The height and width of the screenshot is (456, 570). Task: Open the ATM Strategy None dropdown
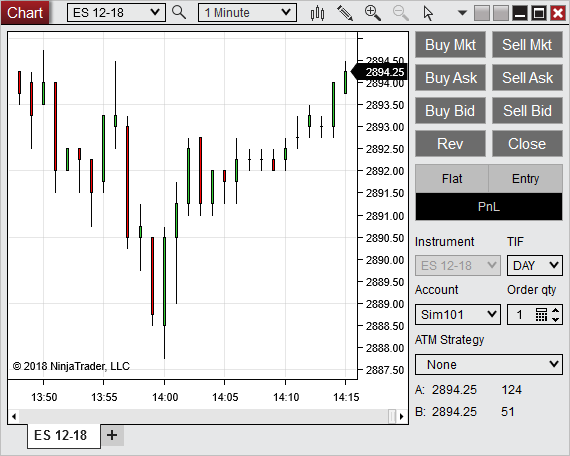pyautogui.click(x=489, y=364)
